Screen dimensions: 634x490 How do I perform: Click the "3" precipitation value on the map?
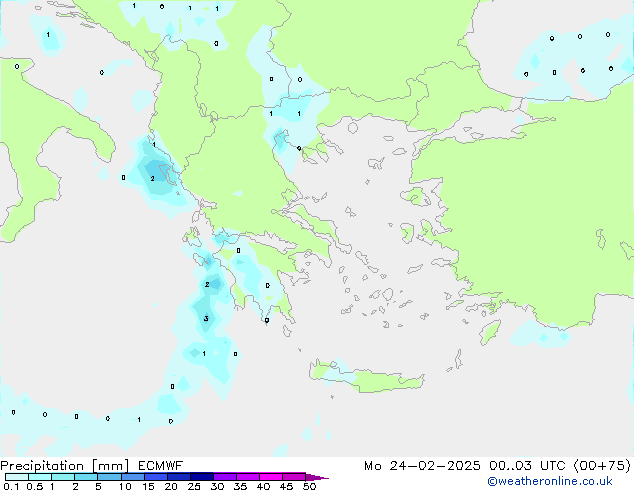tap(206, 319)
